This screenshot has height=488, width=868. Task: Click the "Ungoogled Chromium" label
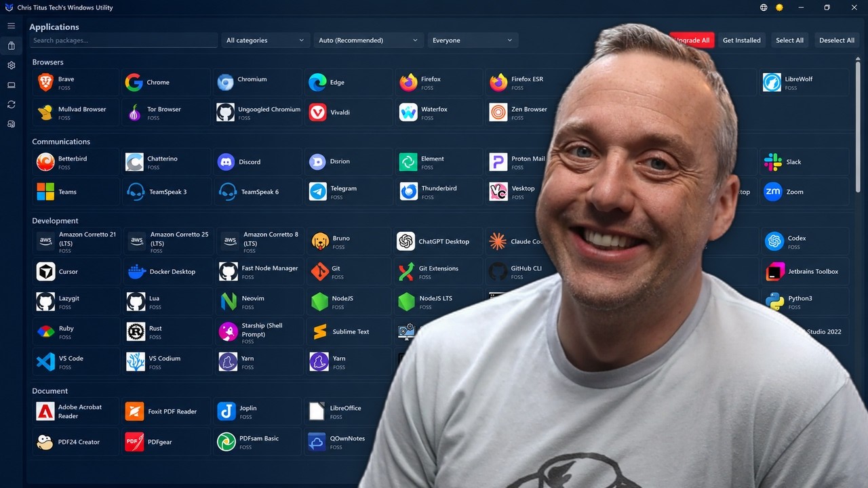pyautogui.click(x=269, y=109)
